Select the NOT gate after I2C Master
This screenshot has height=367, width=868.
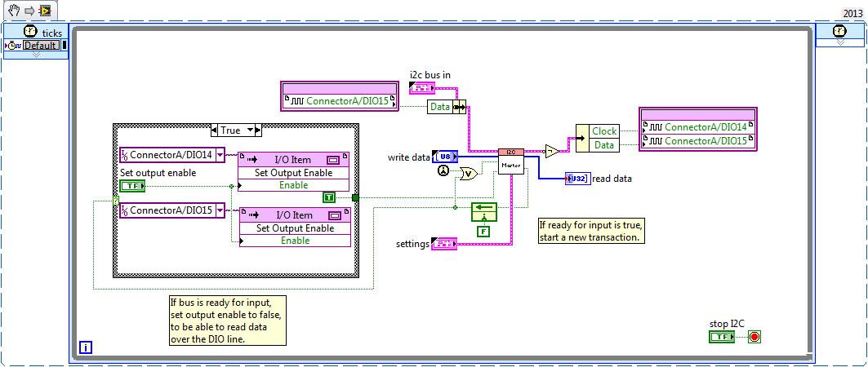click(x=553, y=151)
